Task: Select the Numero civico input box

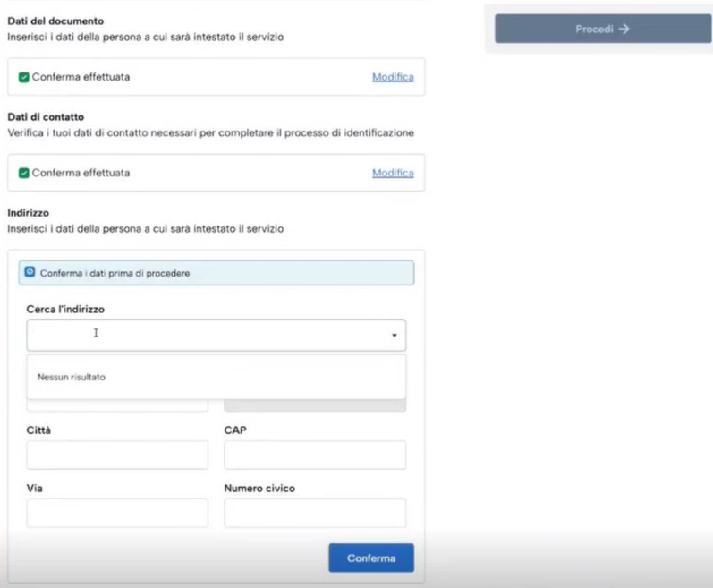Action: [314, 513]
